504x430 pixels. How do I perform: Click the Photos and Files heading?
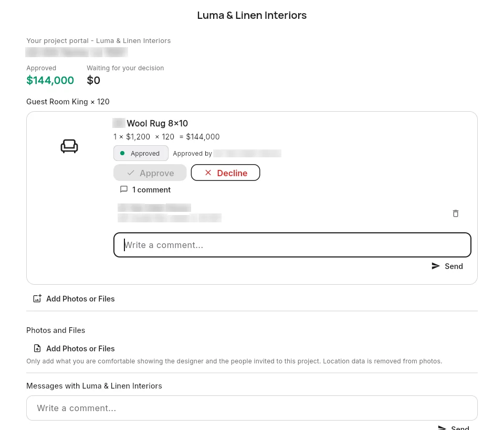tap(56, 330)
